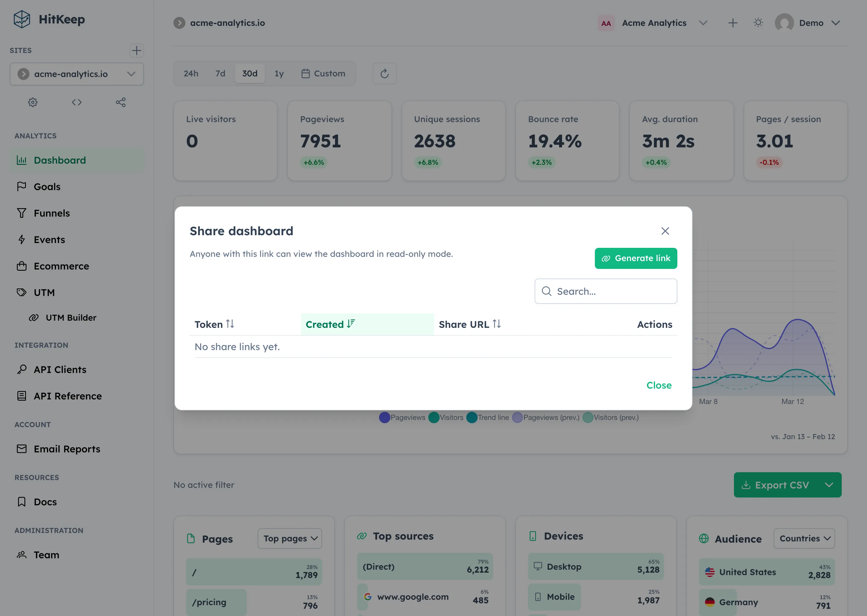Select the light mode sun icon
Viewport: 867px width, 616px height.
coord(758,23)
